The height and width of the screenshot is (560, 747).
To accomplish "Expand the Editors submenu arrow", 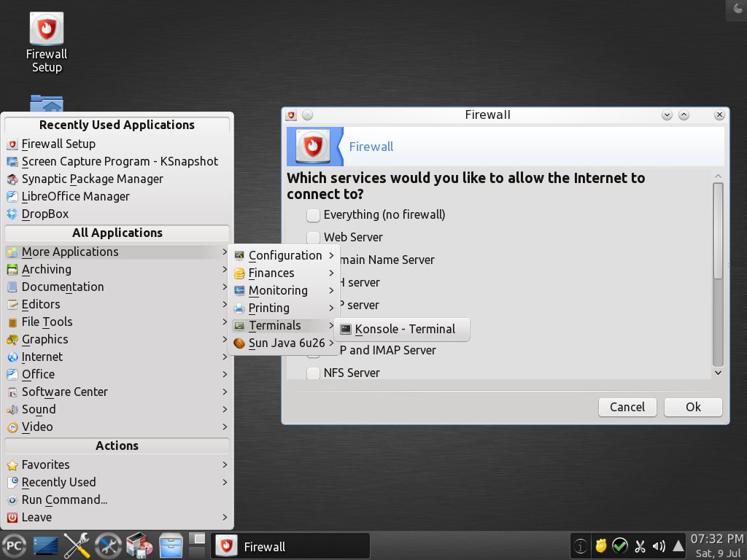I will pyautogui.click(x=225, y=304).
